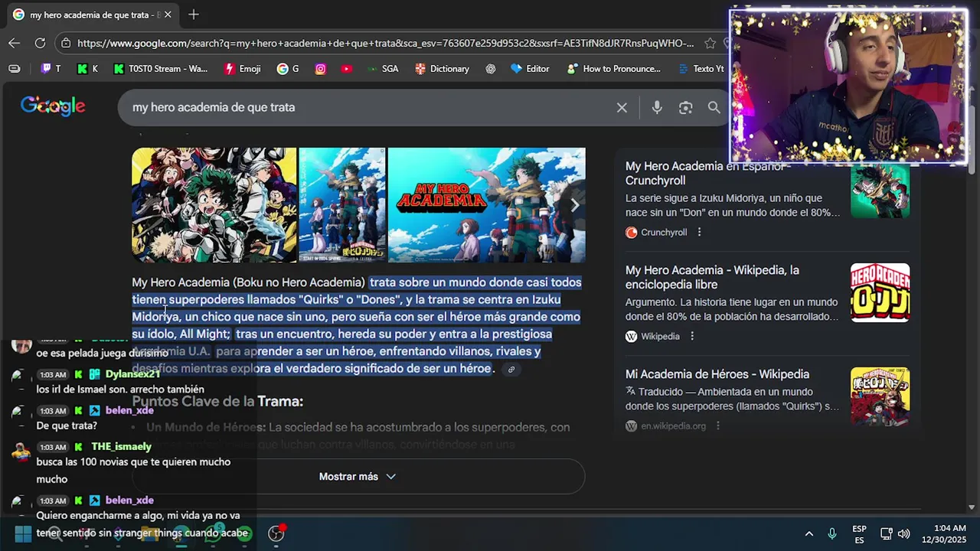Open the Instagram bookmark

point(321,69)
